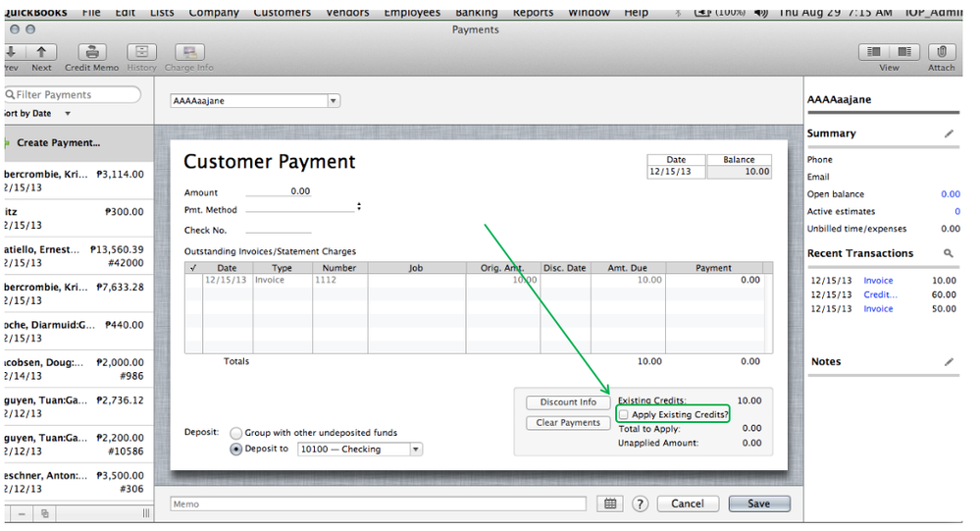Select the ₱3,500.00 #306 payment entry

pyautogui.click(x=77, y=482)
